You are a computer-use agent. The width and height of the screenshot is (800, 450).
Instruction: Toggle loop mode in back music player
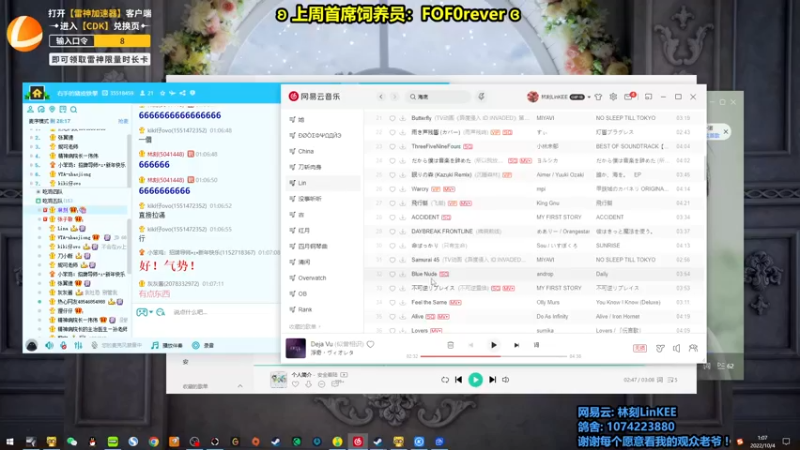point(445,380)
